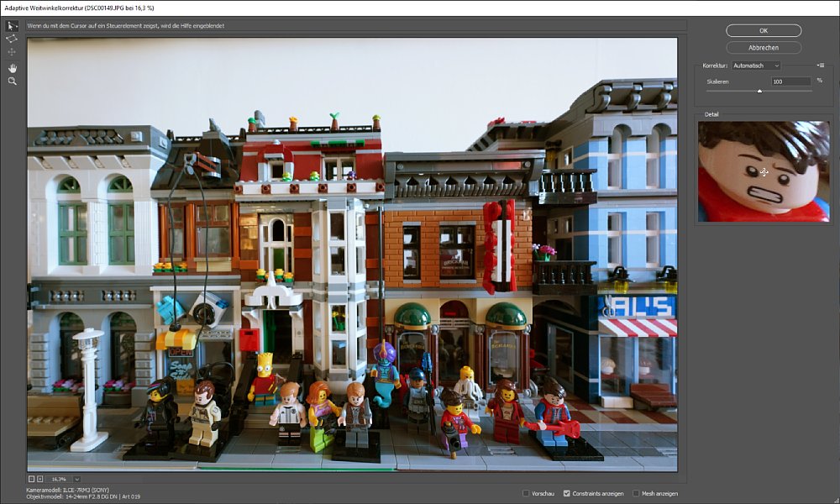Enable Mesh anzeigen checkbox
The width and height of the screenshot is (840, 504).
pos(635,493)
